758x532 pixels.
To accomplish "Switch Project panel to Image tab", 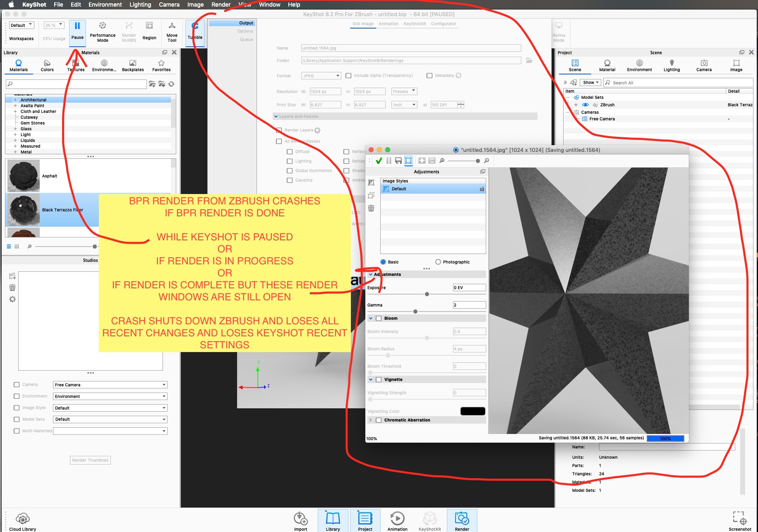I will pyautogui.click(x=736, y=65).
